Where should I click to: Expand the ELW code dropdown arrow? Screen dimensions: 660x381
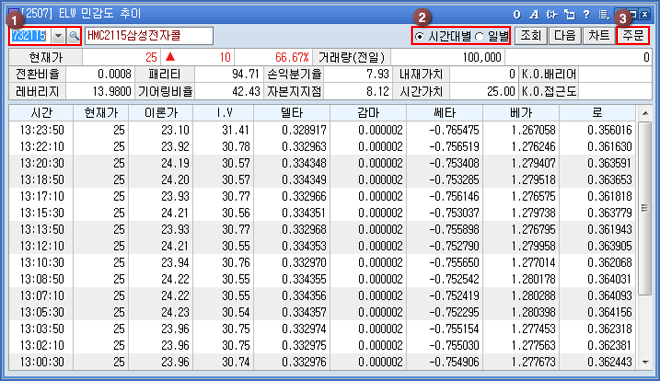59,36
